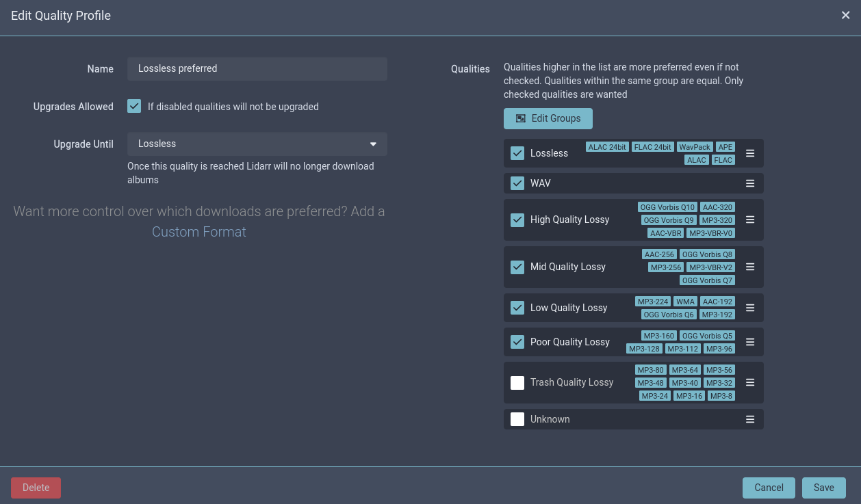Disable the Upgrades Allowed checkbox

(x=134, y=107)
